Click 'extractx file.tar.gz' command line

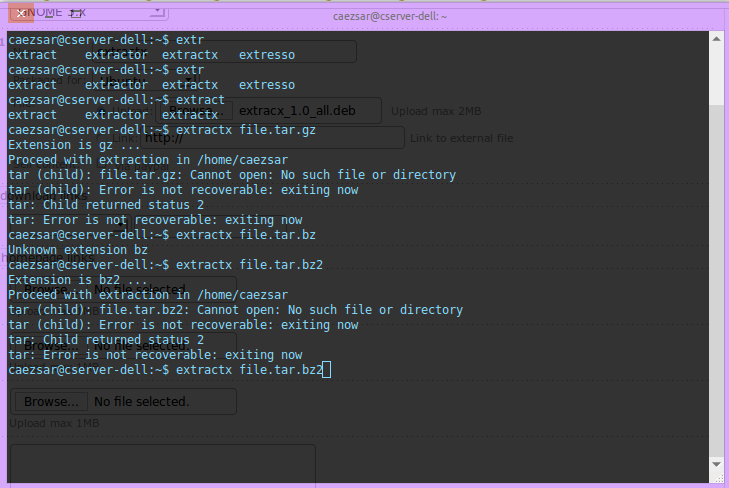pos(245,130)
